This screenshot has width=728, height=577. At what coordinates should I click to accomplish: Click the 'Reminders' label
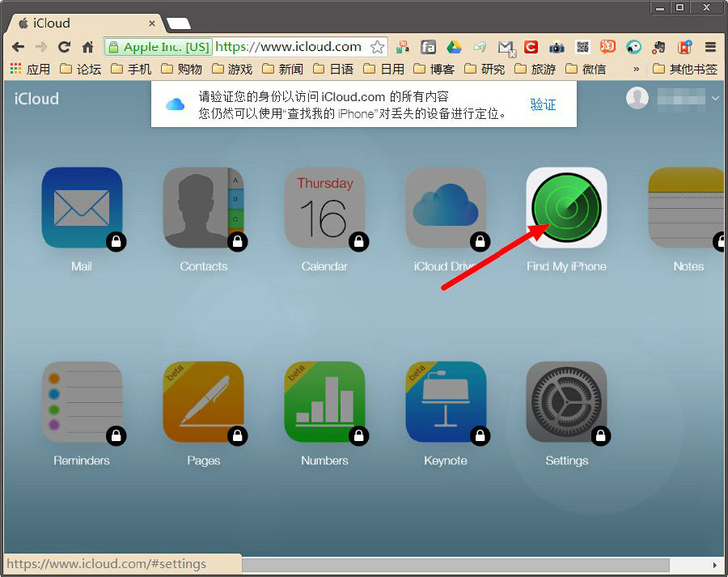82,460
